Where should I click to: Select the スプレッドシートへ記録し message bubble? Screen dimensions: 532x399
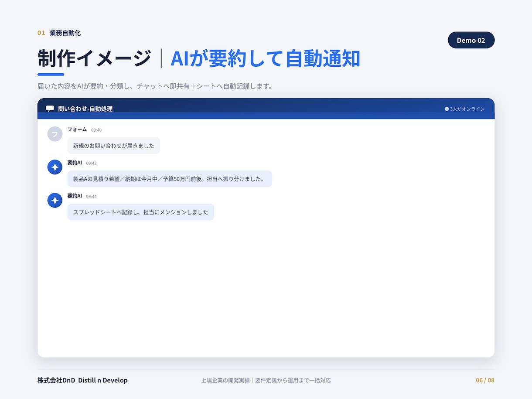tap(141, 212)
